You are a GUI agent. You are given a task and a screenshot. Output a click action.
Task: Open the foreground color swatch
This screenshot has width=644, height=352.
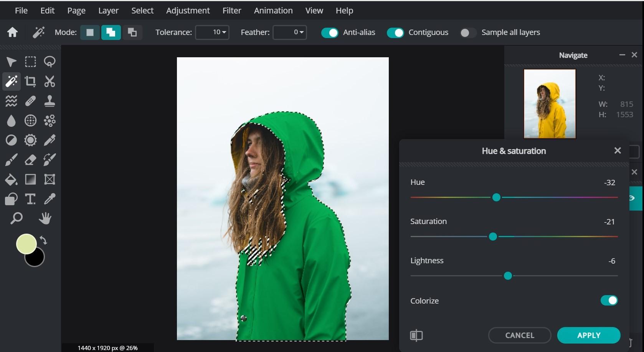coord(26,244)
